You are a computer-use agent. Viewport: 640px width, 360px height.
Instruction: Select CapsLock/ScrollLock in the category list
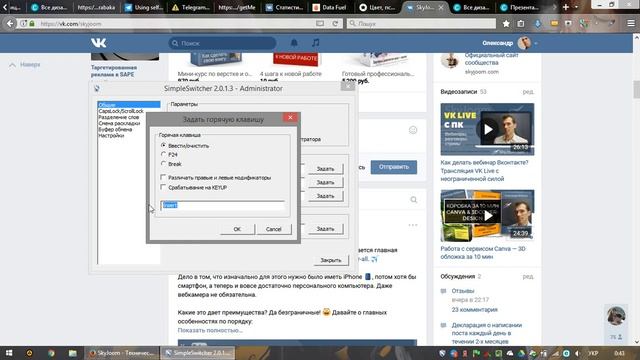tap(121, 111)
